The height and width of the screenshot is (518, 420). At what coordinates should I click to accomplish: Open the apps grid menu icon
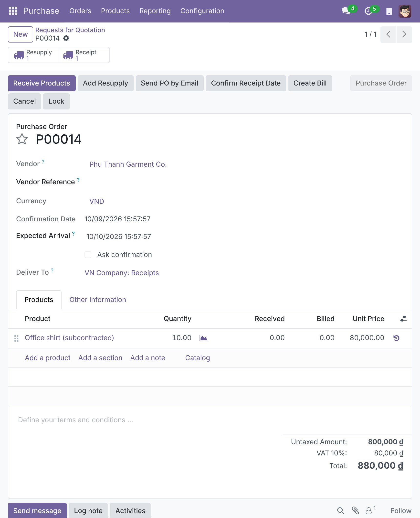[13, 11]
